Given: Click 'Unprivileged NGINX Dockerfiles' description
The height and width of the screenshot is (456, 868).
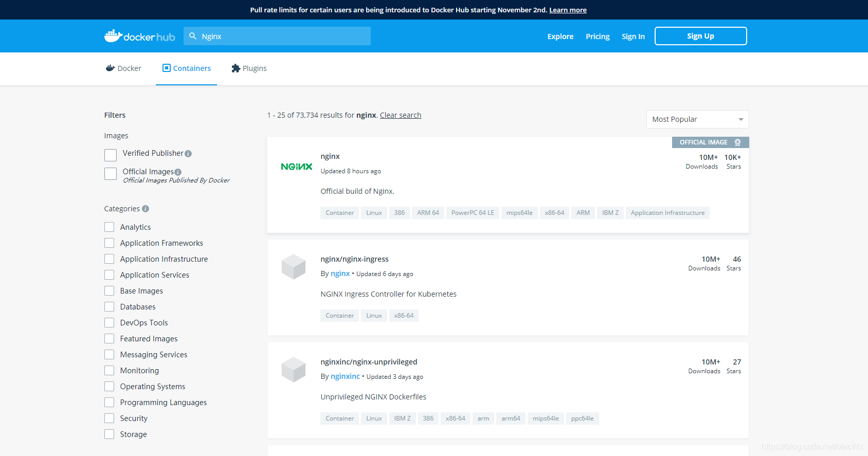Looking at the screenshot, I should [x=373, y=397].
